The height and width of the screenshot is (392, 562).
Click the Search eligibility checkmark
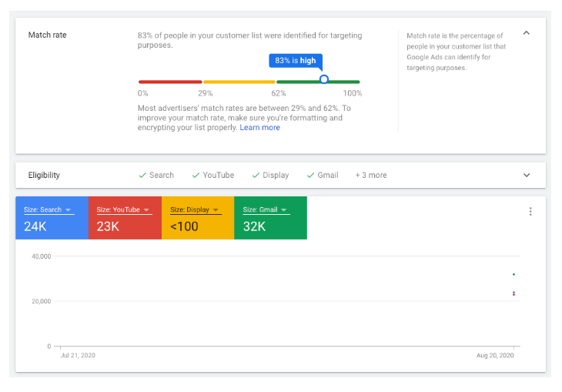pos(142,176)
